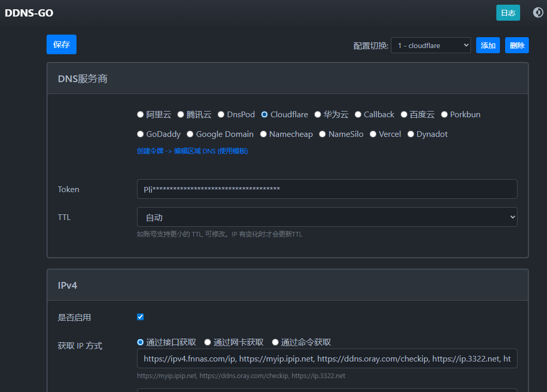Select the Cloudflare provider radio
The width and height of the screenshot is (547, 392).
coord(264,114)
